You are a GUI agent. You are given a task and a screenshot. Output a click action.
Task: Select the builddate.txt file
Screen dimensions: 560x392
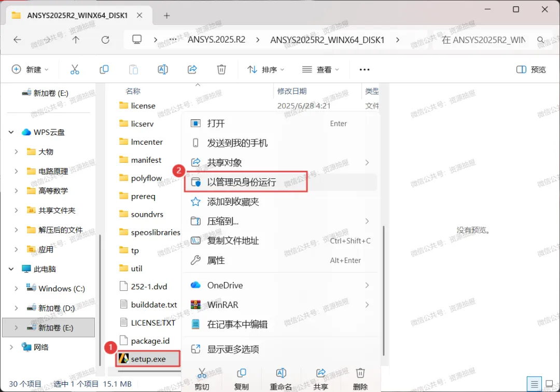coord(154,304)
